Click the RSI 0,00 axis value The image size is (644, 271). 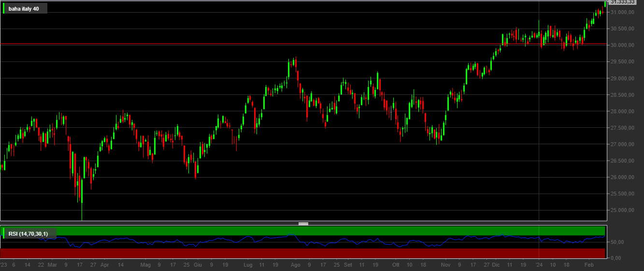coord(616,257)
